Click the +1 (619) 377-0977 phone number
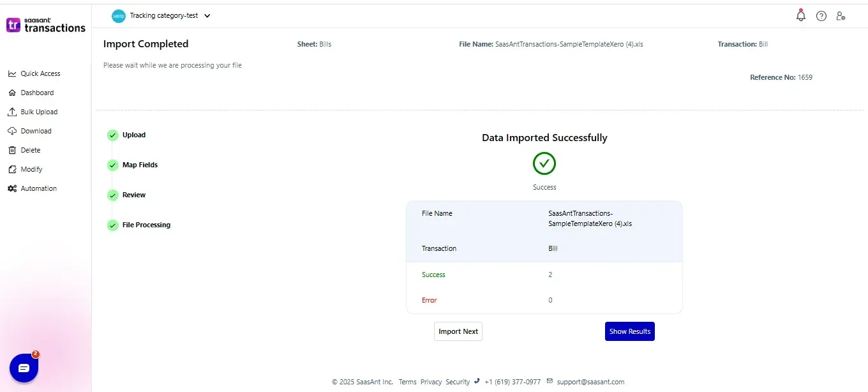The image size is (868, 392). [513, 382]
